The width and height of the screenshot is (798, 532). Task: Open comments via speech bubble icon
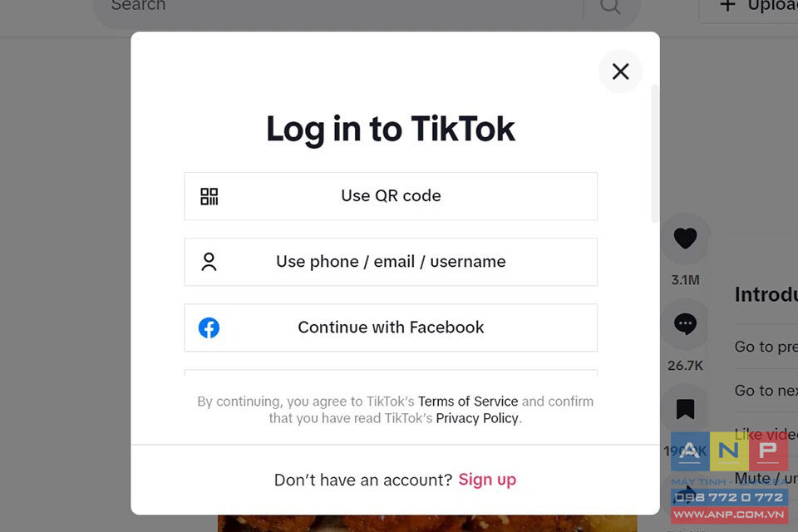[x=685, y=324]
